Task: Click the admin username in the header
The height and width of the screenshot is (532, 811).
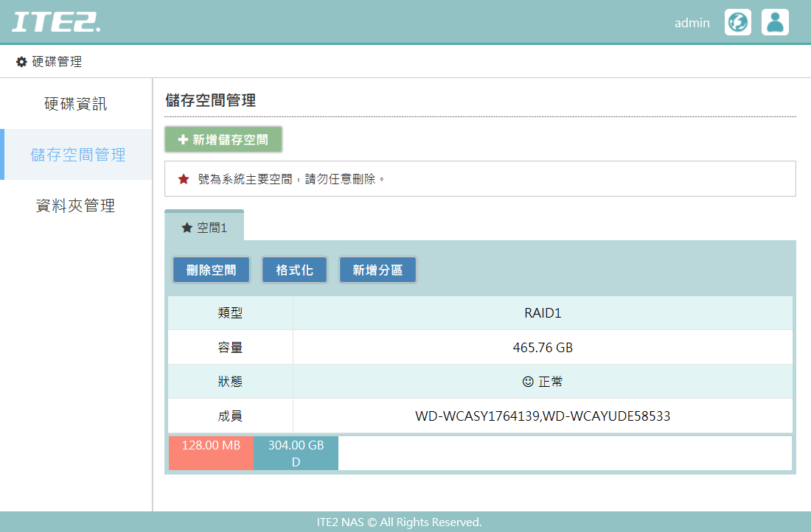Action: point(692,22)
